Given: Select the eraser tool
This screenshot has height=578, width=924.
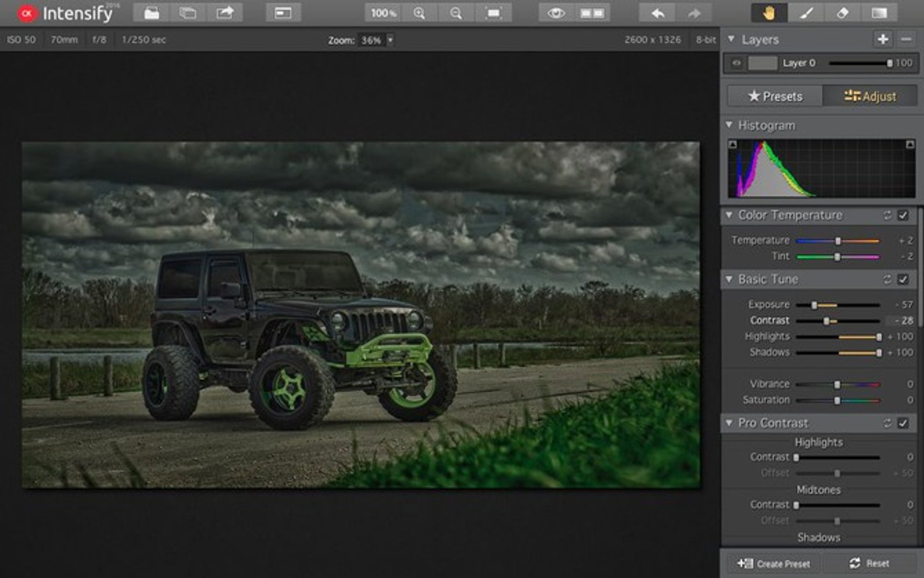Looking at the screenshot, I should click(x=842, y=13).
